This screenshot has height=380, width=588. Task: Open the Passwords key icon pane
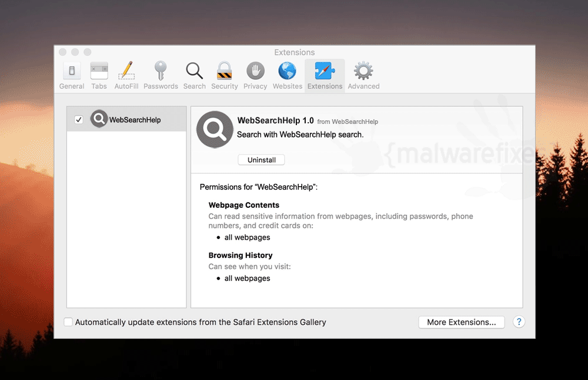click(161, 76)
